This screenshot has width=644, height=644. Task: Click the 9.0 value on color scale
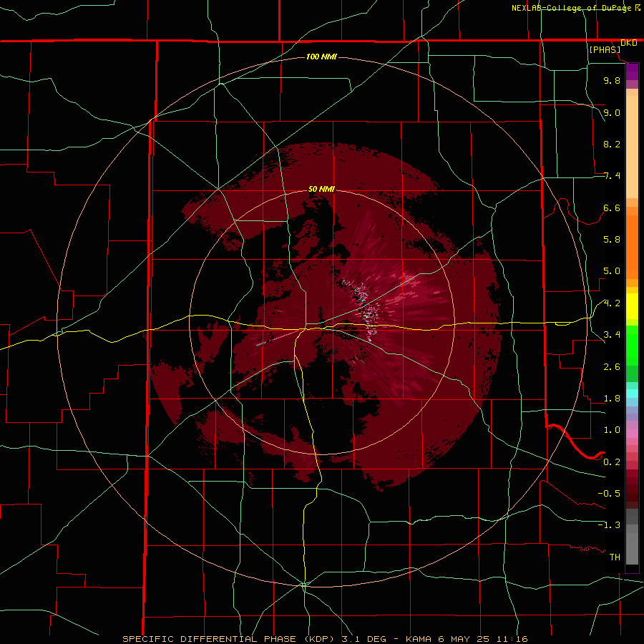[612, 112]
